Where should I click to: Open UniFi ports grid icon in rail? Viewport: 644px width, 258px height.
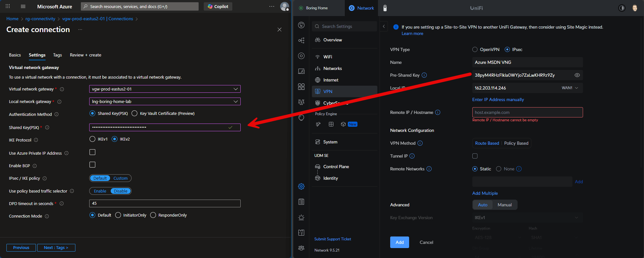coord(301,87)
